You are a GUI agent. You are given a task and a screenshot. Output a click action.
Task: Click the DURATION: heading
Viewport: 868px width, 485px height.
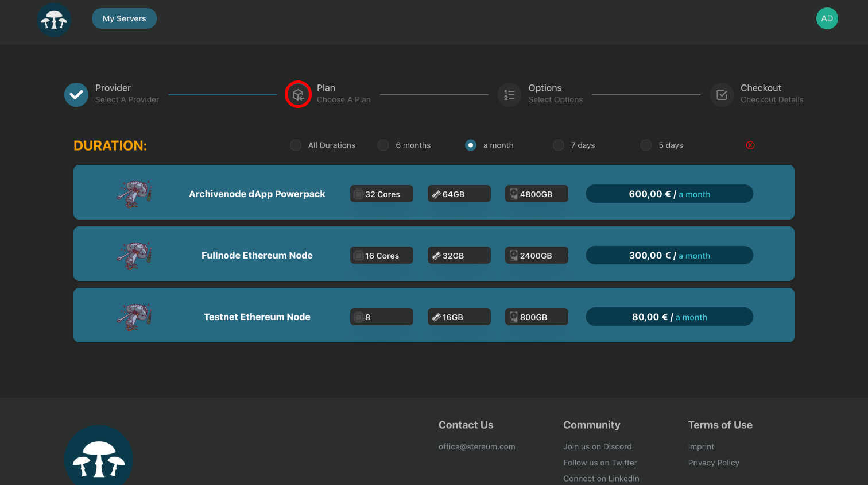pyautogui.click(x=110, y=145)
